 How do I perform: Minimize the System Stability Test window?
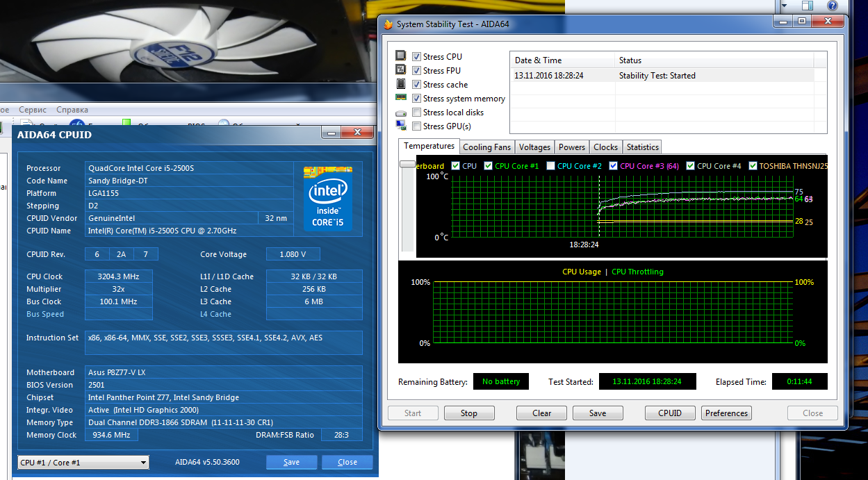pos(784,22)
